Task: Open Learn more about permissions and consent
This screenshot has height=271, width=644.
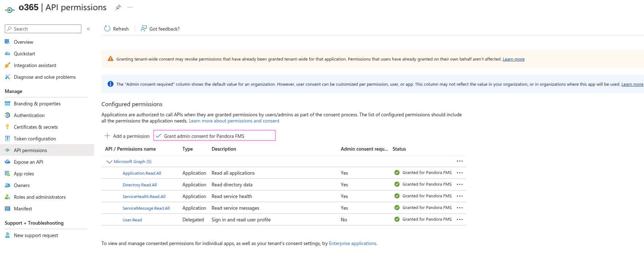Action: pyautogui.click(x=234, y=121)
